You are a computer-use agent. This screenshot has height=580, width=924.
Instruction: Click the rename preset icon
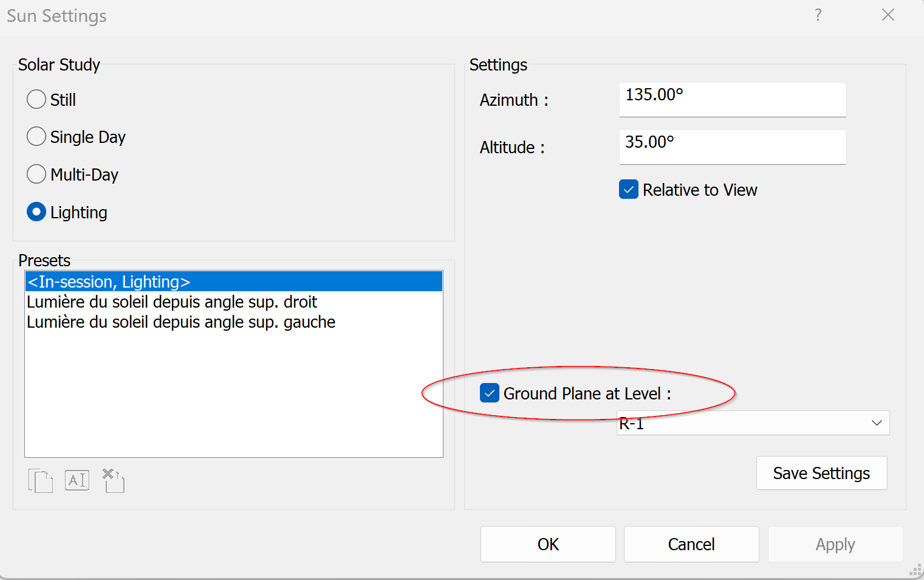(77, 480)
